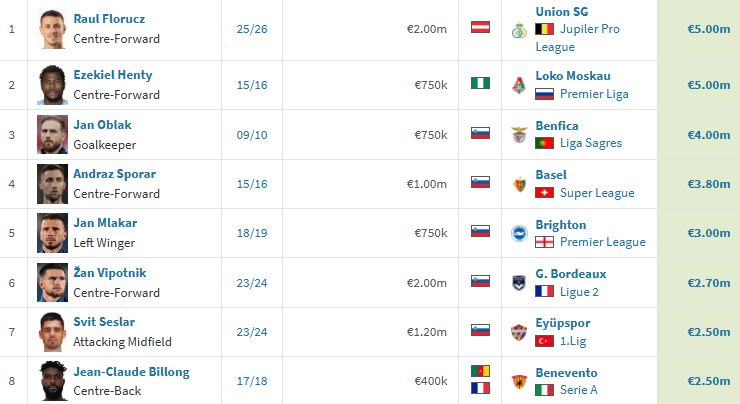Click the Benevento club crest icon
The width and height of the screenshot is (740, 404).
pyautogui.click(x=518, y=381)
